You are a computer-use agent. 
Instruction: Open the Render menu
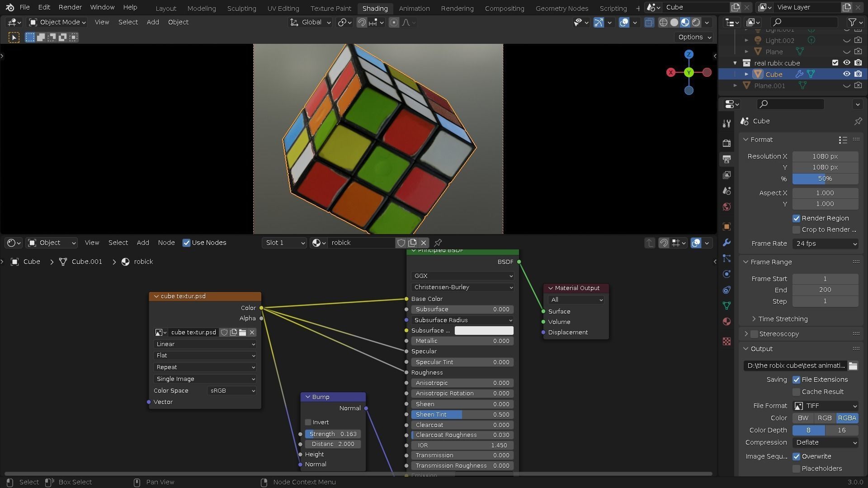coord(70,7)
